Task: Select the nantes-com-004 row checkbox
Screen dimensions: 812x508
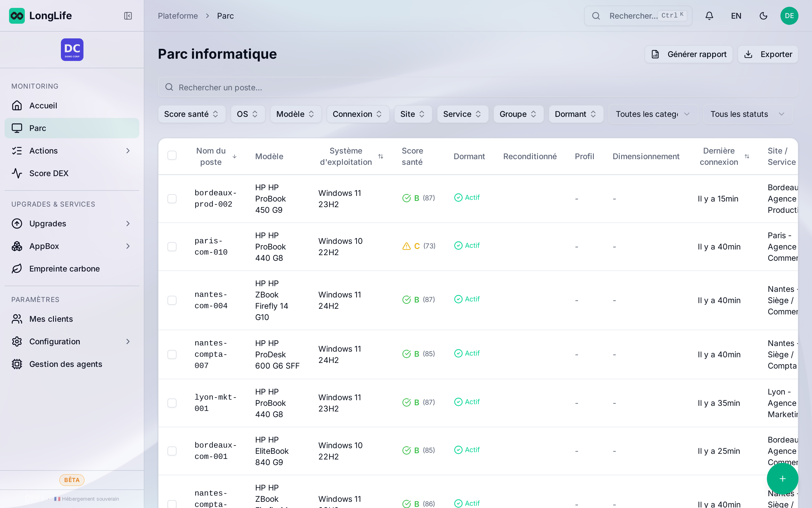Action: tap(172, 300)
